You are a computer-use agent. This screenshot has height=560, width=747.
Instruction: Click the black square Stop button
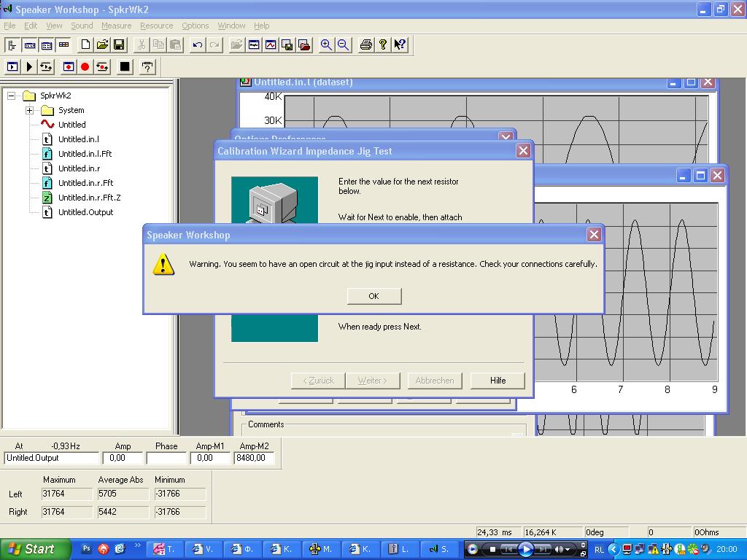click(125, 67)
